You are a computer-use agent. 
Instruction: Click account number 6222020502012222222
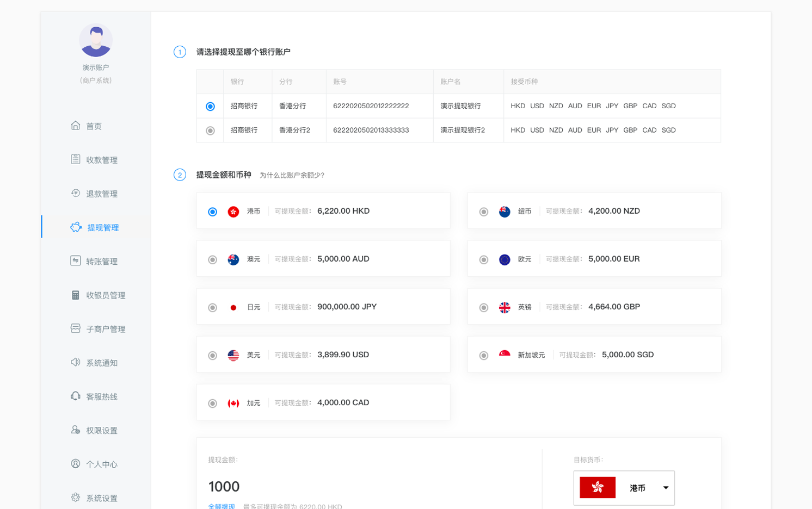371,106
